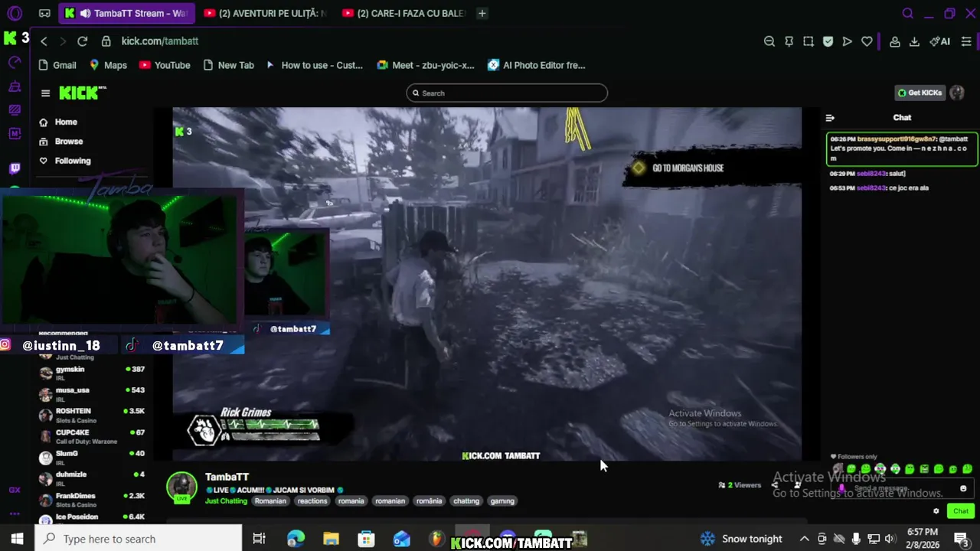Image resolution: width=980 pixels, height=551 pixels.
Task: Open Task View on the taskbar
Action: coord(259,539)
